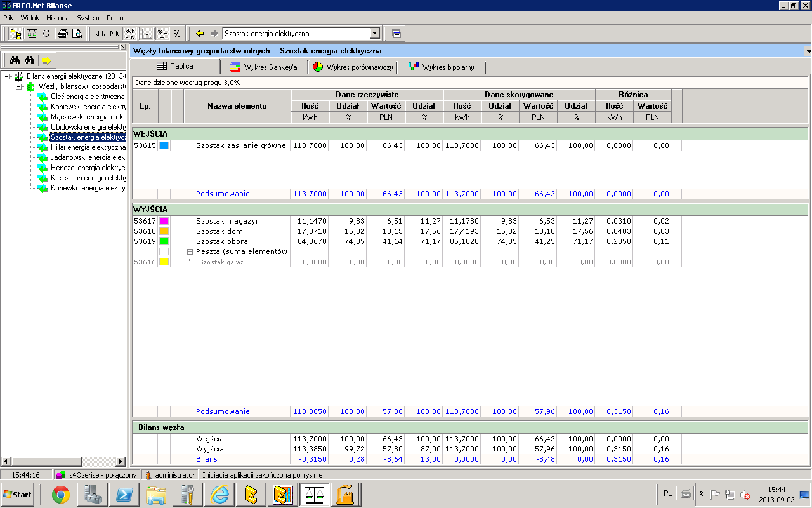Select Konewko energia elektryczna in tree
This screenshot has width=812, height=508.
click(88, 188)
